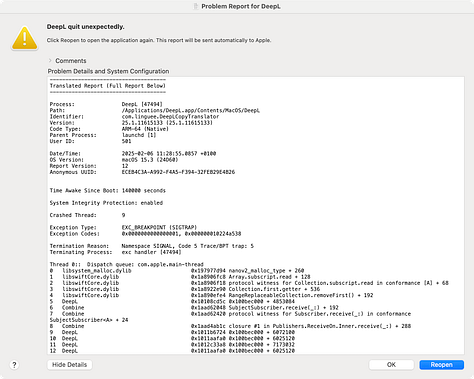Click the 'Terminating Process: exc handler' line

[x=115, y=252]
